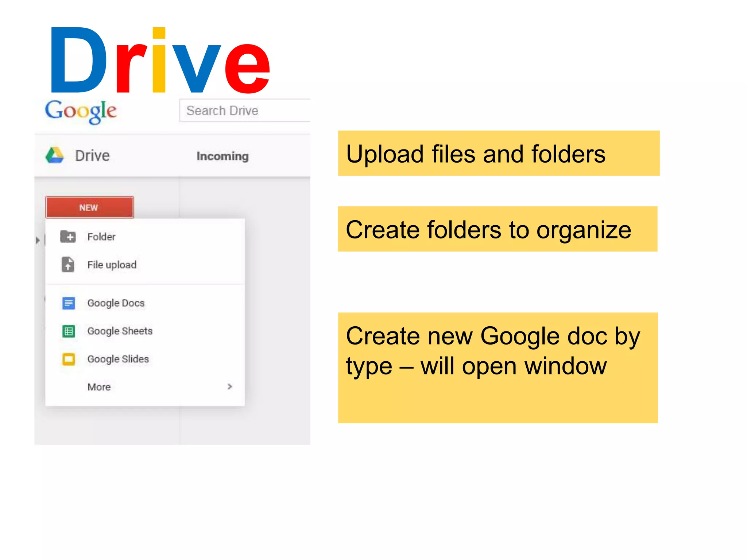Click the 'Create new Google doc by type' box
This screenshot has height=560, width=747.
(x=498, y=367)
